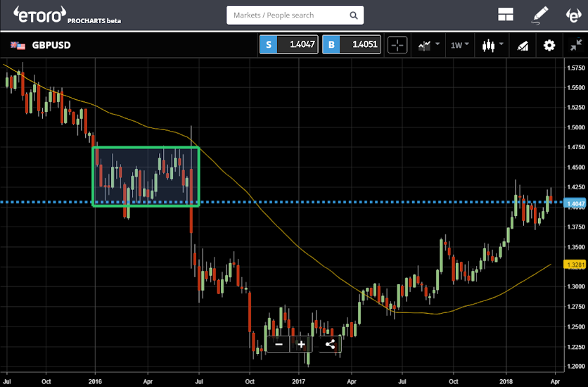This screenshot has width=588, height=387.
Task: Open the candlestick chart type dropdown
Action: [x=492, y=46]
